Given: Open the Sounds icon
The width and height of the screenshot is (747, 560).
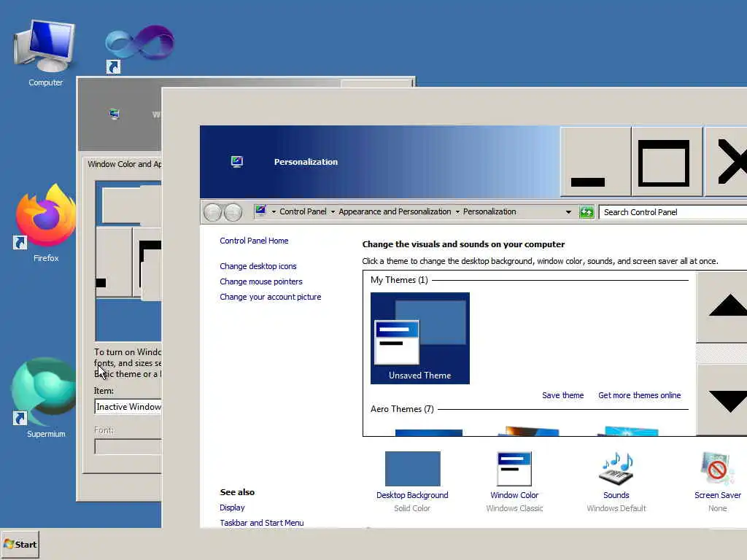Looking at the screenshot, I should pyautogui.click(x=616, y=469).
